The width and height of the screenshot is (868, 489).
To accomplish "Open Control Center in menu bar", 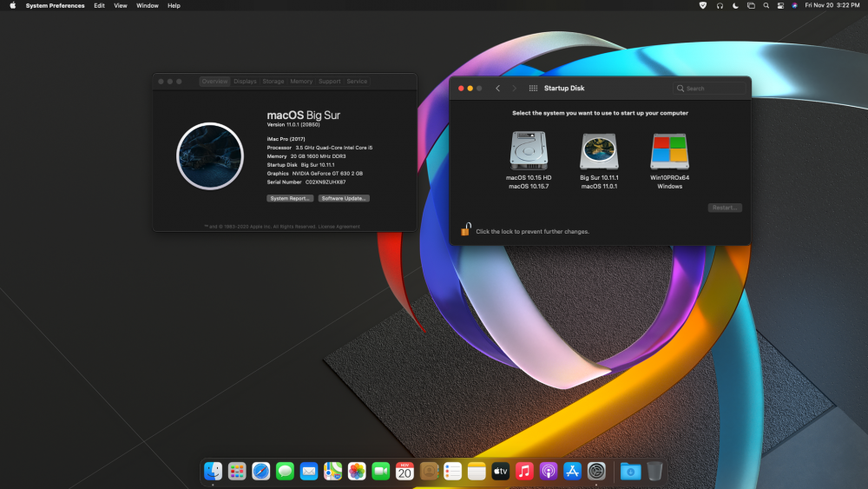I will click(x=780, y=5).
